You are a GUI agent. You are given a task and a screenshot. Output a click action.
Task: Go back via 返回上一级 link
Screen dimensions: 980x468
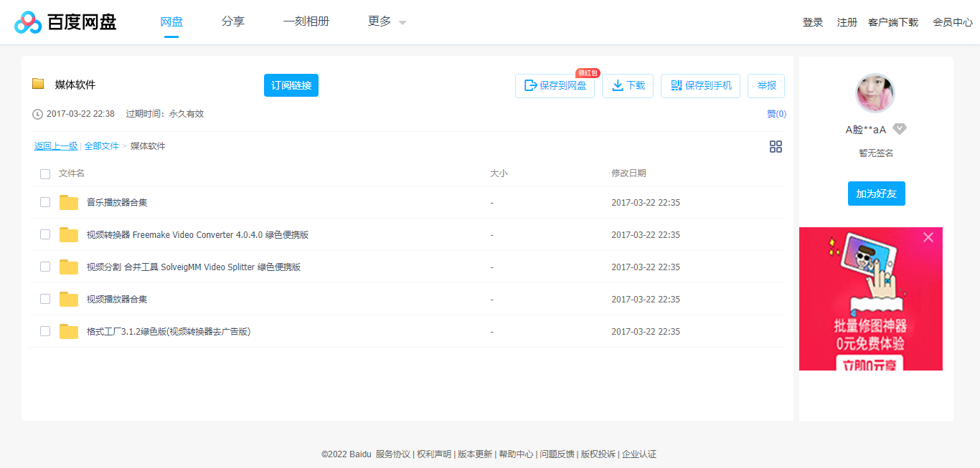(x=55, y=145)
